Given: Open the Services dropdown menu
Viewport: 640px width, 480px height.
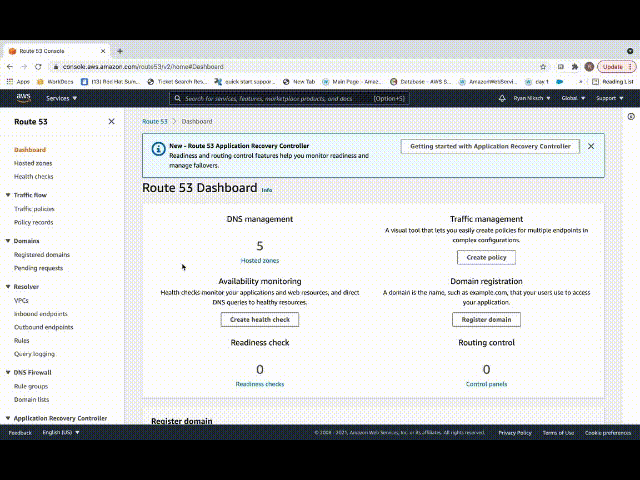Looking at the screenshot, I should 61,98.
